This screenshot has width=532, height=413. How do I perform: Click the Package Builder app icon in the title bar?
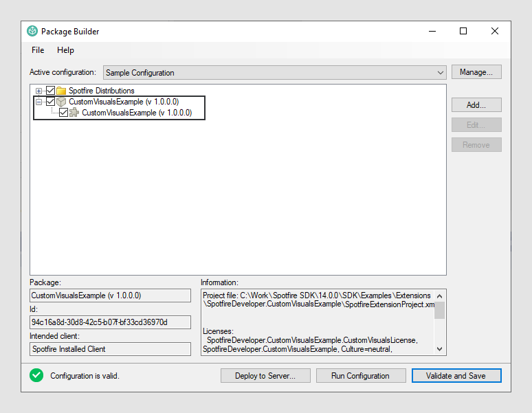32,31
